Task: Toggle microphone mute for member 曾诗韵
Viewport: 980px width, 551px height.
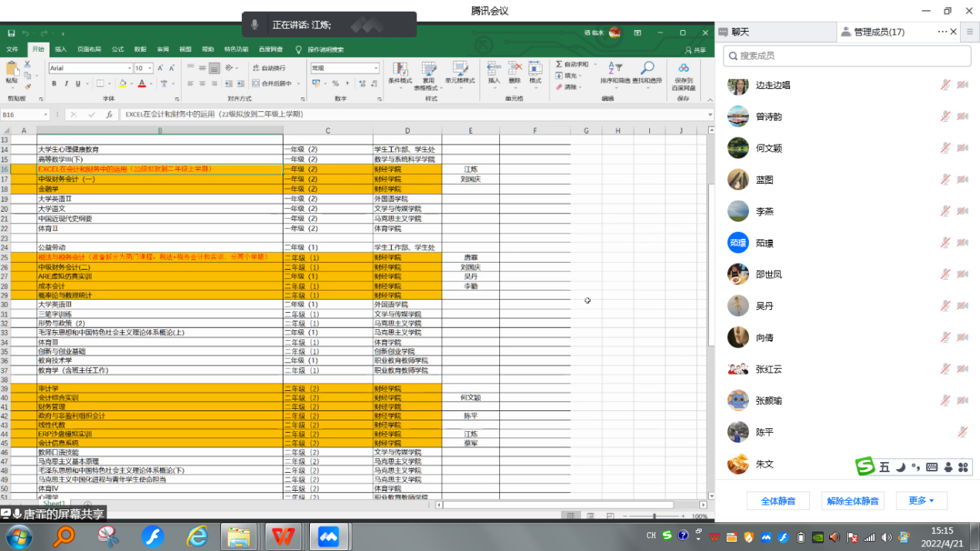Action: [x=944, y=117]
